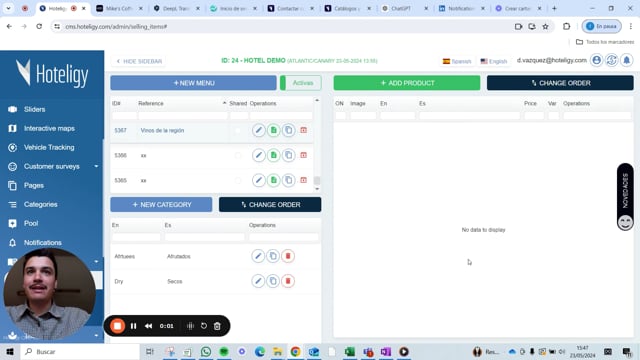This screenshot has height=360, width=640.
Task: Expand the Customer surveys submenu
Action: coord(96,166)
